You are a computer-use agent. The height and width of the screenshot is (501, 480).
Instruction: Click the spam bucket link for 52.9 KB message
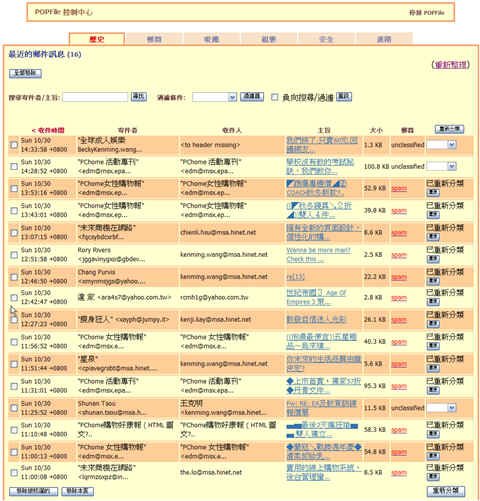pyautogui.click(x=399, y=189)
